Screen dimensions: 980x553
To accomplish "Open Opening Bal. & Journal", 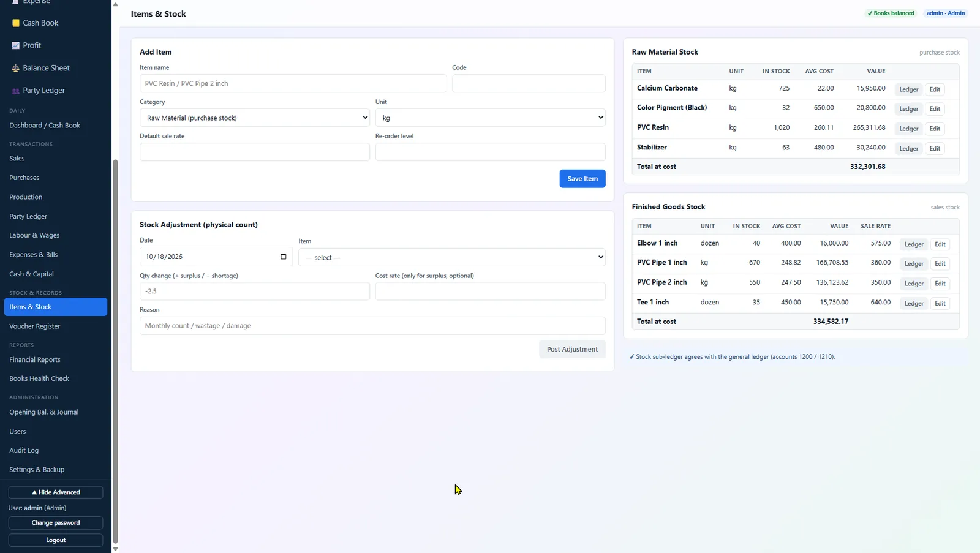I will click(x=44, y=412).
